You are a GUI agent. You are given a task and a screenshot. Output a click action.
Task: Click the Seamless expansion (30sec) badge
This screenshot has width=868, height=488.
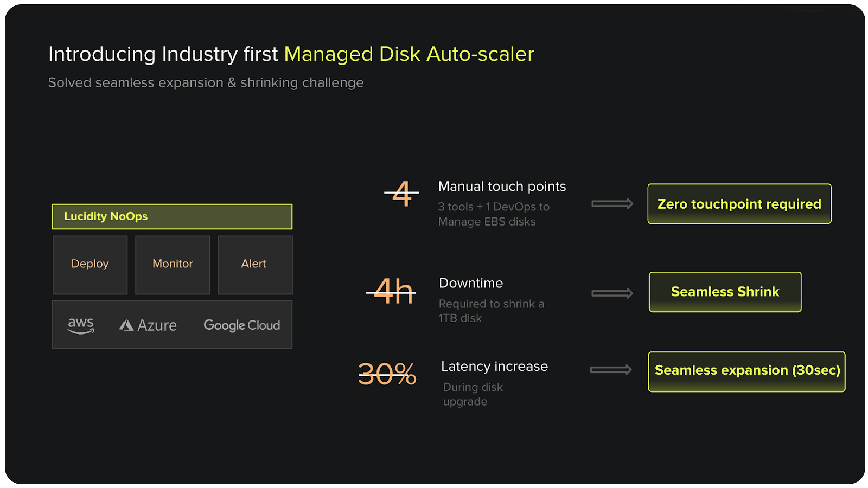pos(746,371)
